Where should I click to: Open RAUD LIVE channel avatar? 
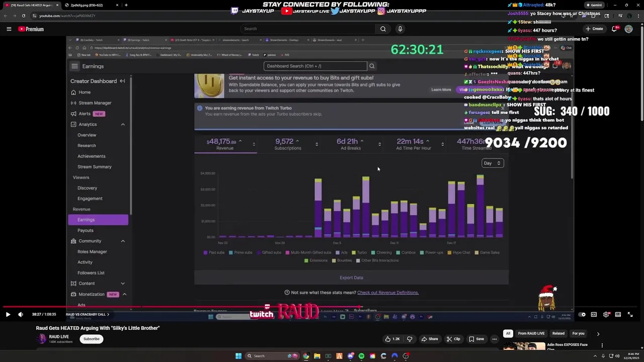pos(42,339)
